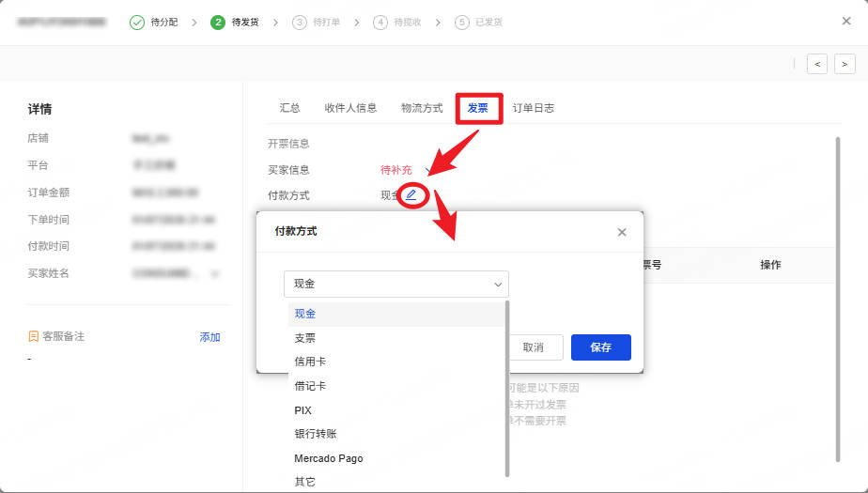Click the 客服备注 note icon
The width and height of the screenshot is (868, 493).
33,336
